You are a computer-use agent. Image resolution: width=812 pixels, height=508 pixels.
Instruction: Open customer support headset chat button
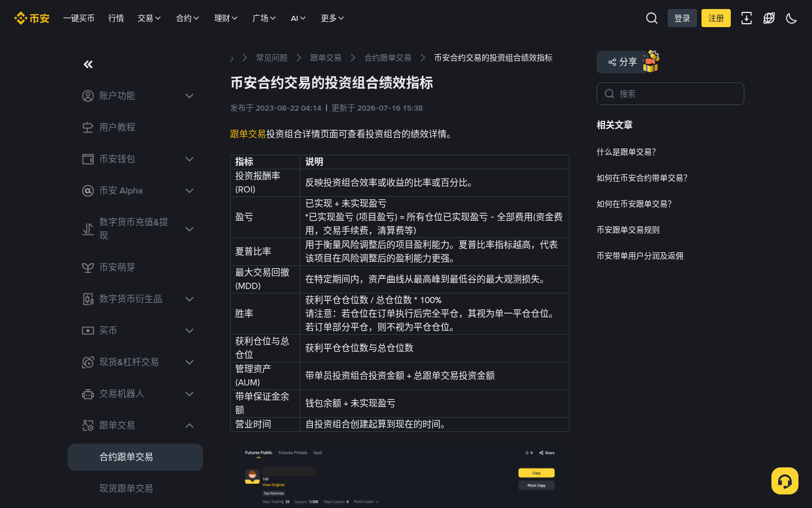point(785,481)
